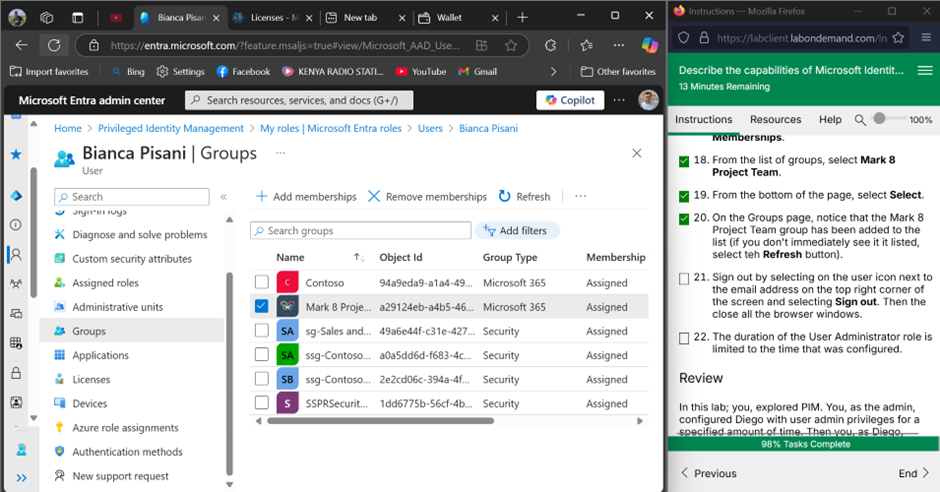Open Other favorites folder
Image resolution: width=940 pixels, height=492 pixels.
click(x=618, y=71)
